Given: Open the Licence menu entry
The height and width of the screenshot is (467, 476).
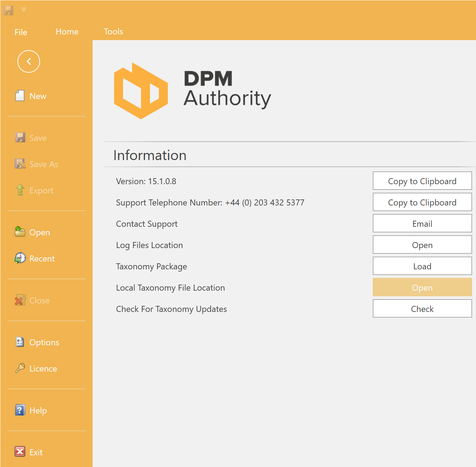Looking at the screenshot, I should click(43, 369).
